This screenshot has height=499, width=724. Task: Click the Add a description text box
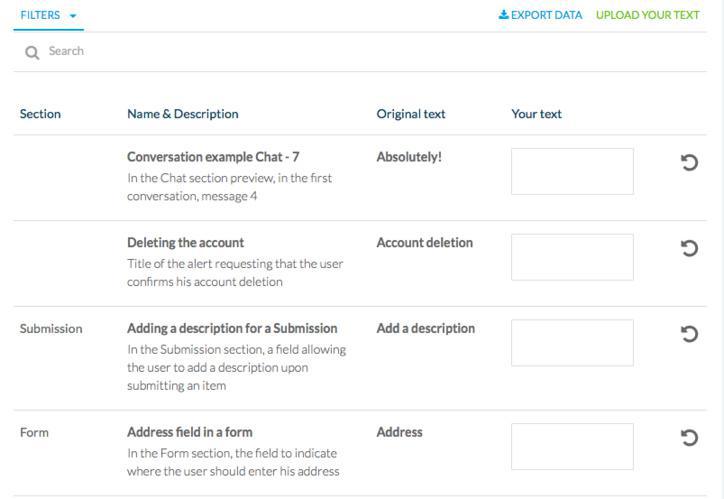click(x=572, y=343)
